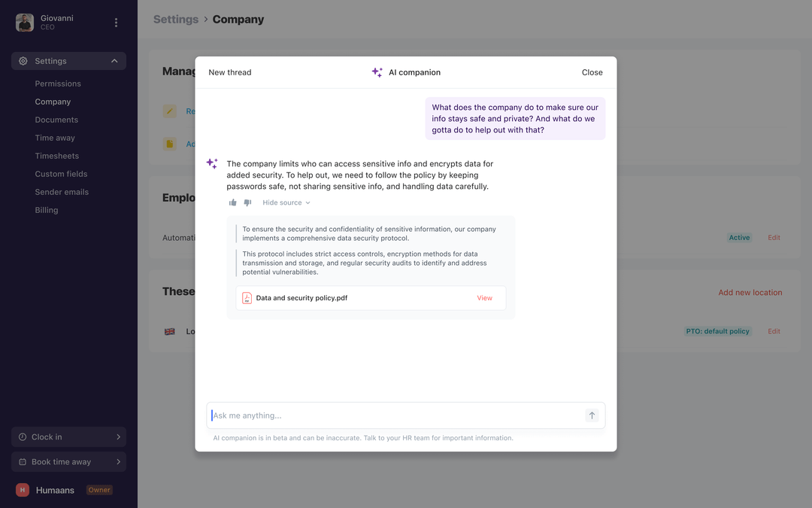Open the three-dot menu beside Giovanni
Screen dimensions: 812x508
116,23
